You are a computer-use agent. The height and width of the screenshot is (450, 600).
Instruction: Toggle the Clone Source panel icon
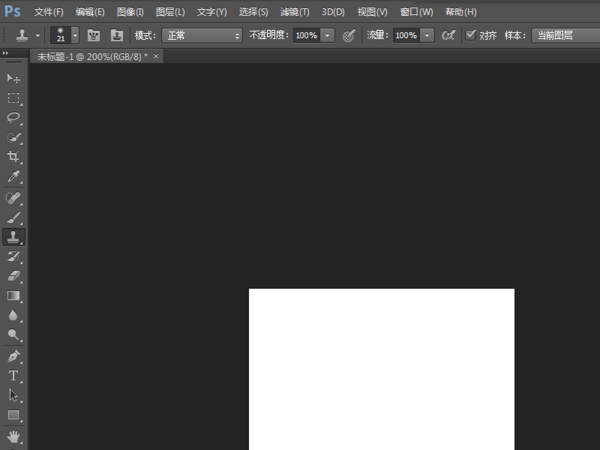(x=117, y=36)
